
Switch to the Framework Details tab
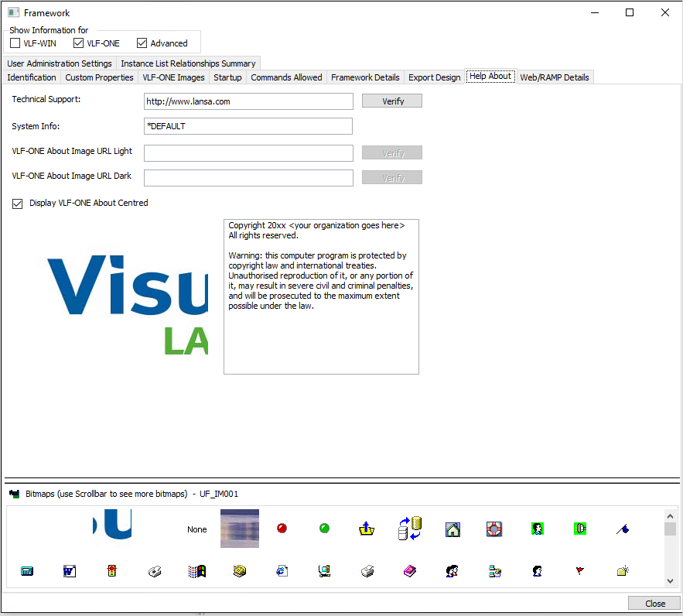click(365, 77)
